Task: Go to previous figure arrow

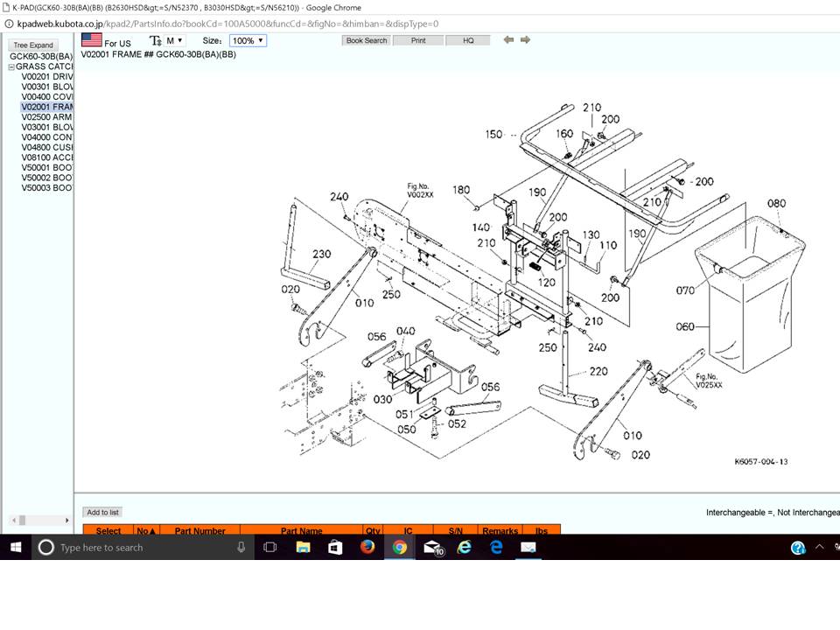Action: point(508,39)
